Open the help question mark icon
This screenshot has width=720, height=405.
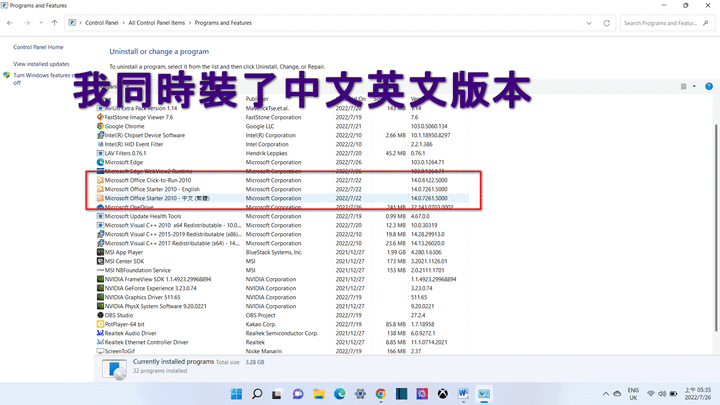(x=709, y=86)
